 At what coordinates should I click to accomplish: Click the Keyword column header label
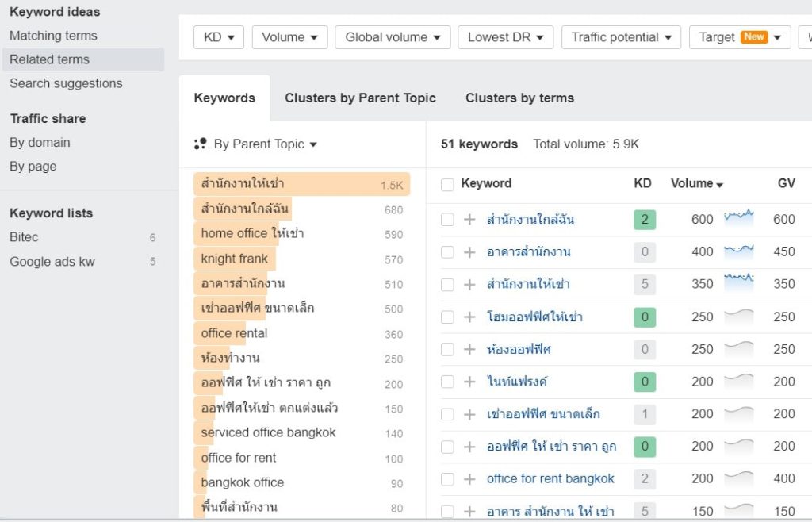click(486, 183)
